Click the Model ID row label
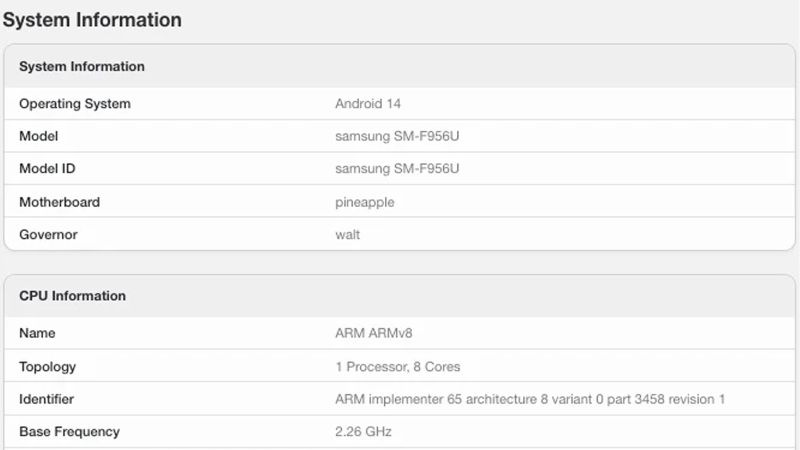 pyautogui.click(x=47, y=169)
